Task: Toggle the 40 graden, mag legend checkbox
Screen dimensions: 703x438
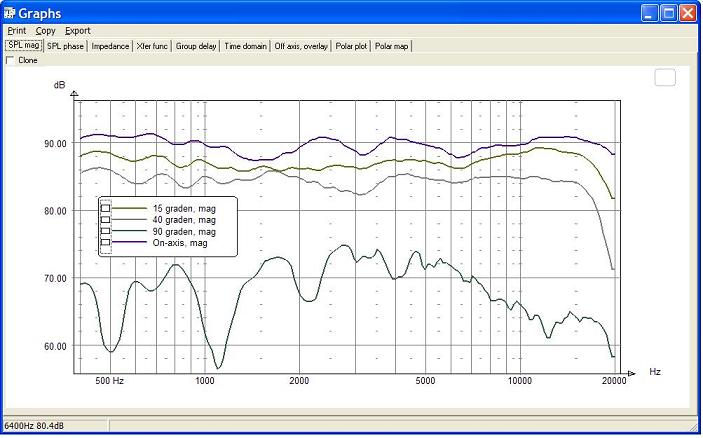Action: (105, 220)
